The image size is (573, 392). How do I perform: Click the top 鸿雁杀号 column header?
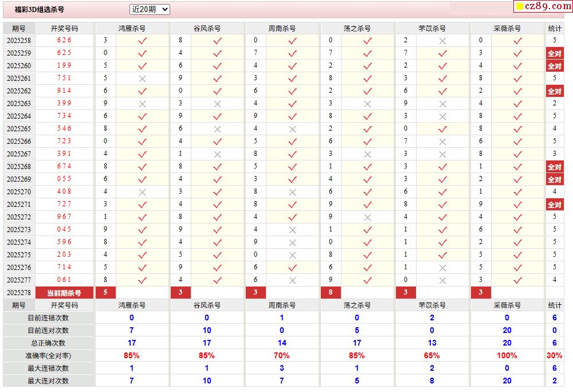click(x=132, y=28)
